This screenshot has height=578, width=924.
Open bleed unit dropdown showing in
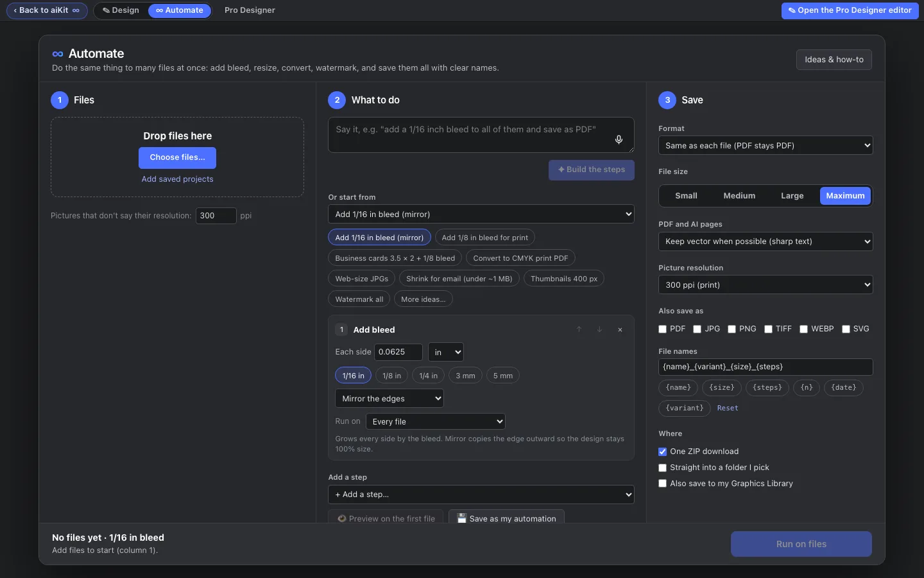pyautogui.click(x=446, y=352)
